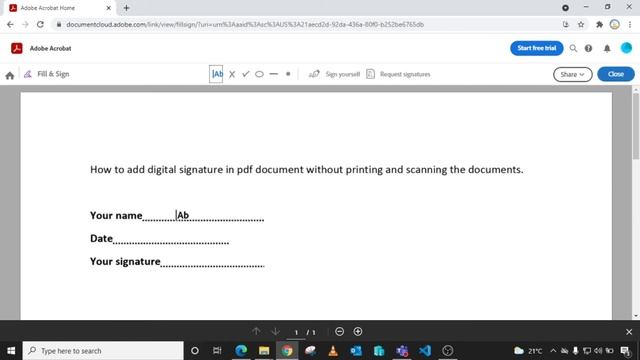Open the Windows Start menu
The image size is (640, 360).
[x=11, y=351]
